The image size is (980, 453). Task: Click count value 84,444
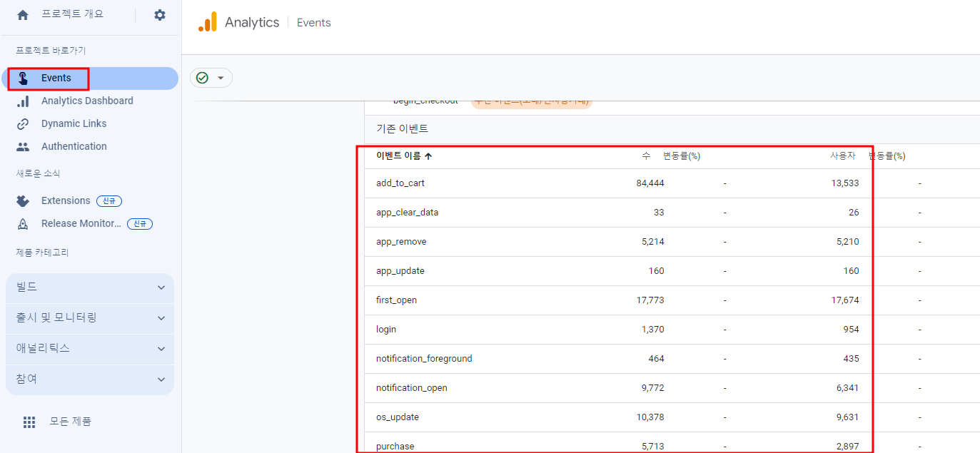click(650, 183)
